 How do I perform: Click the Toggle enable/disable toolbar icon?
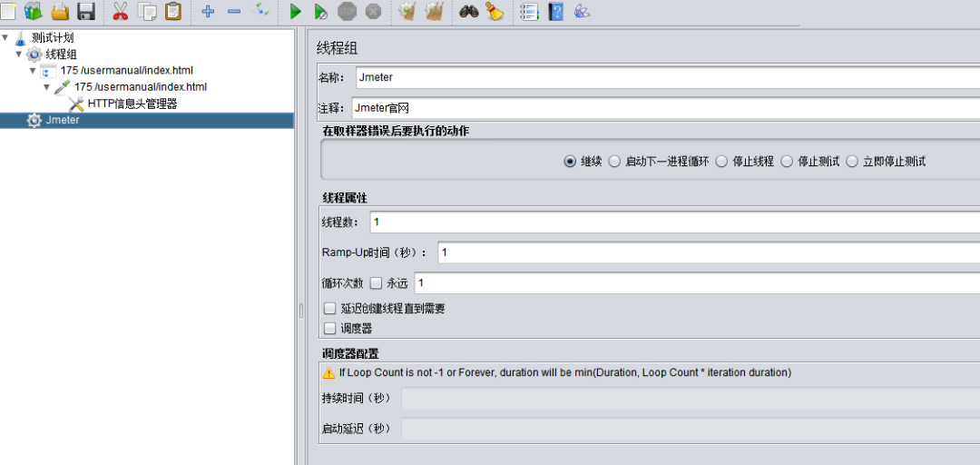[x=260, y=10]
